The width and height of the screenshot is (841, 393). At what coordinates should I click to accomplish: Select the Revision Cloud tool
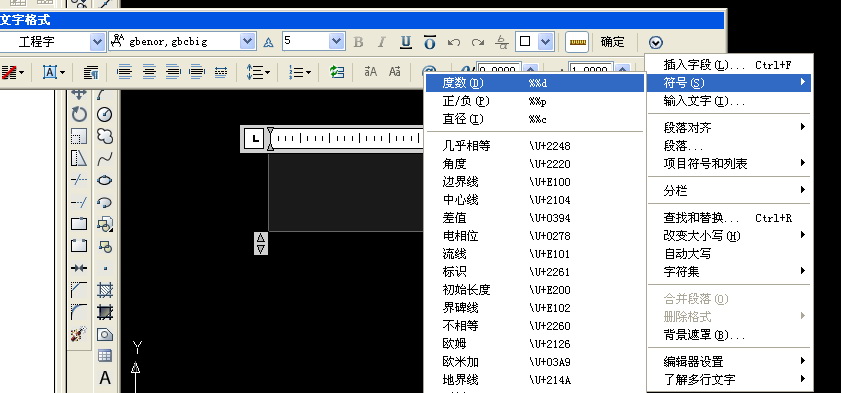pos(105,136)
